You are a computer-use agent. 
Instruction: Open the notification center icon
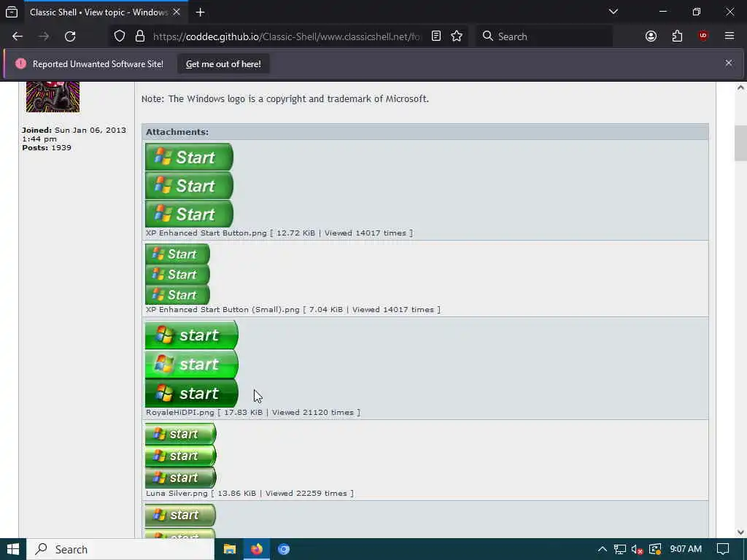coord(723,549)
